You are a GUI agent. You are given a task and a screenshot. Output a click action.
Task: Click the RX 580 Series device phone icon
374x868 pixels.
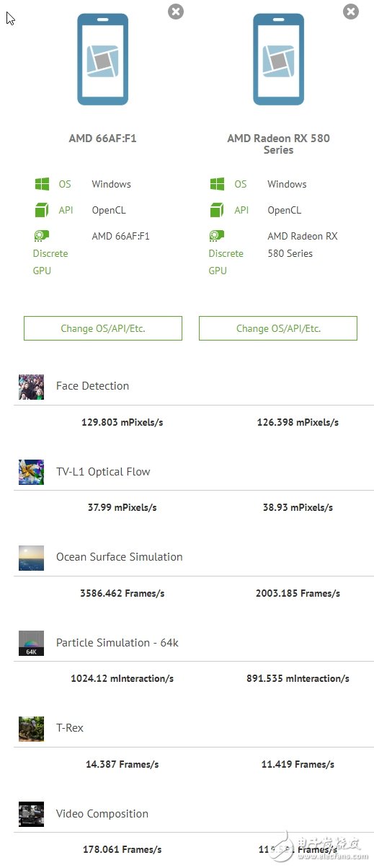point(278,59)
